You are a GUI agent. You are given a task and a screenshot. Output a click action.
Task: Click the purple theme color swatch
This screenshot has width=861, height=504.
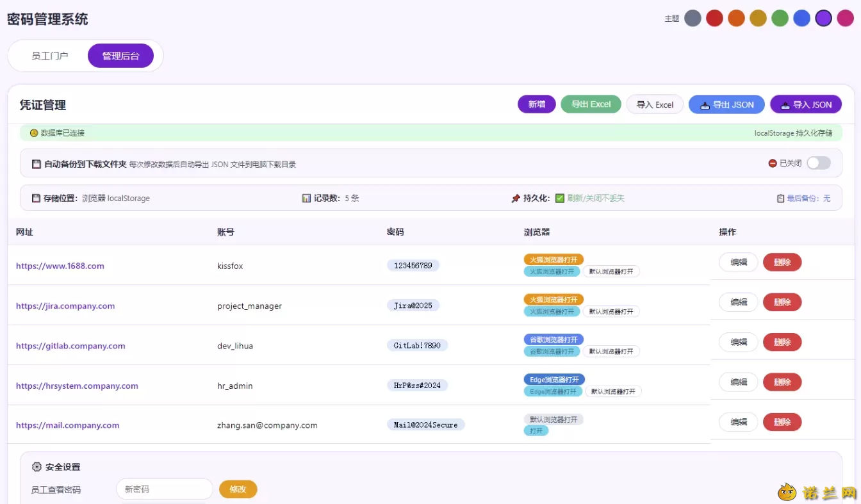click(823, 18)
